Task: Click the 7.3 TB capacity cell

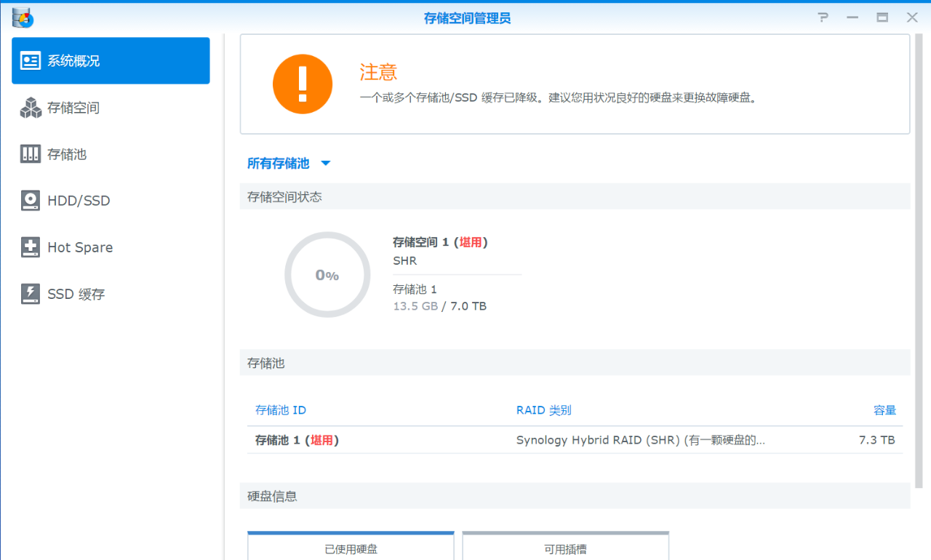Action: pyautogui.click(x=877, y=440)
